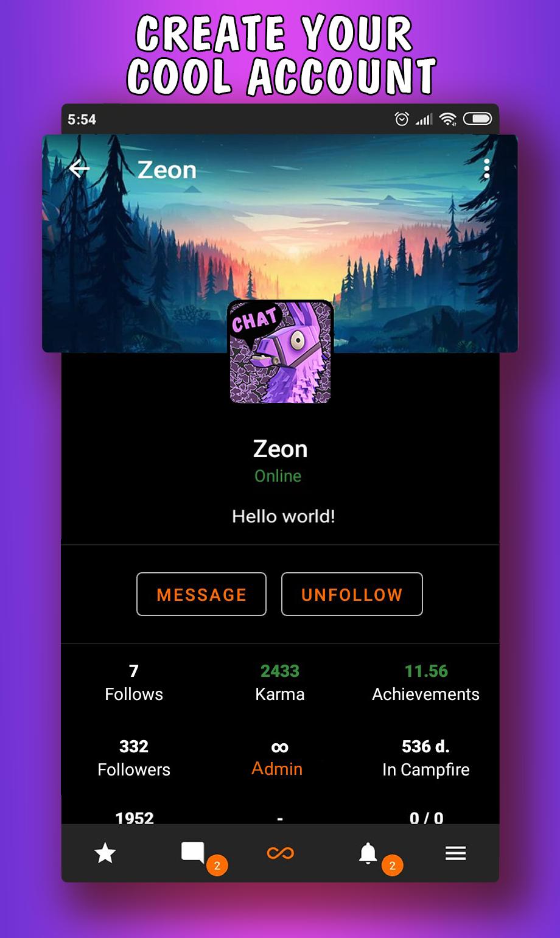
Task: Tap the Zeon llama avatar picture
Action: pyautogui.click(x=280, y=352)
